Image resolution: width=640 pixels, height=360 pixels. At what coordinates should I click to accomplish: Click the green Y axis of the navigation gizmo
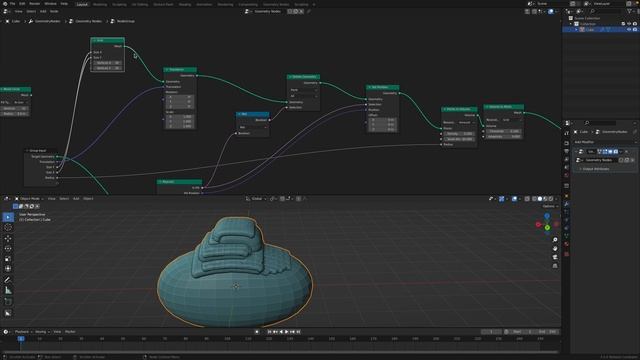547,227
